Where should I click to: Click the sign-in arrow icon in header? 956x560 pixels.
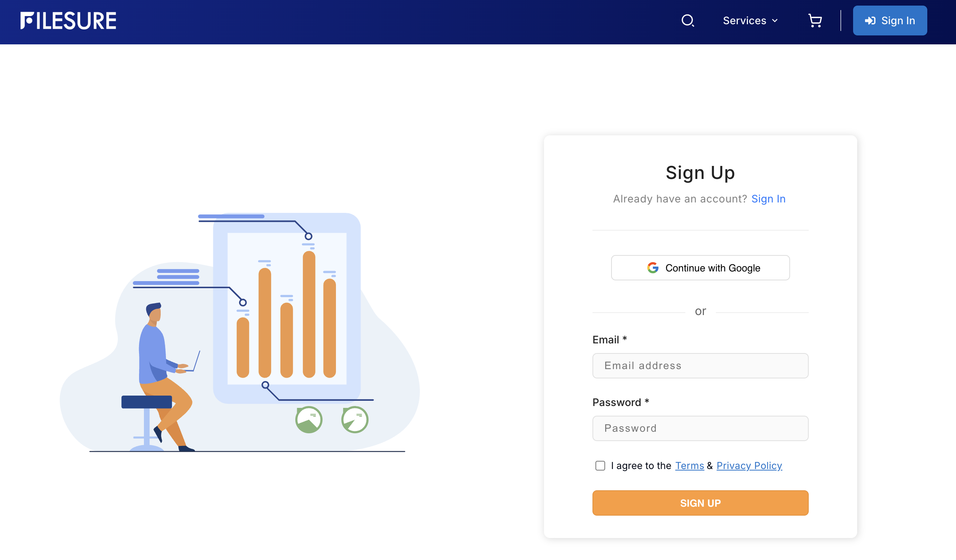pos(869,21)
